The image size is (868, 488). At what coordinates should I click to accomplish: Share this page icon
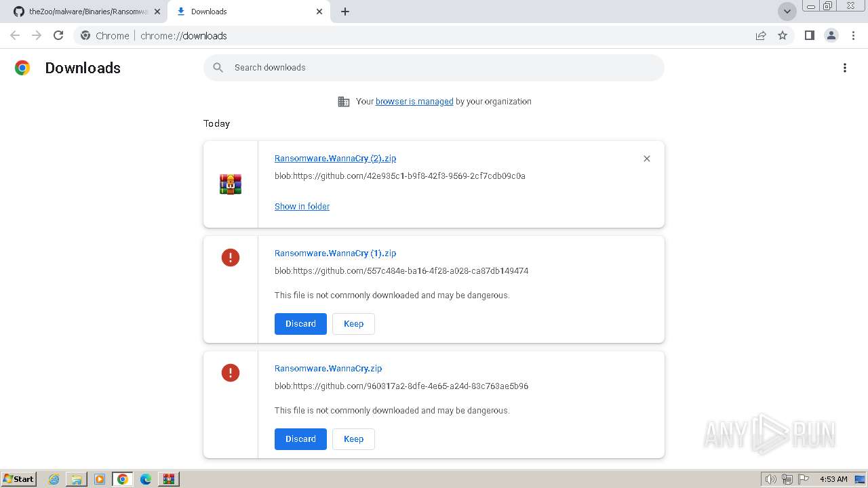tap(761, 35)
